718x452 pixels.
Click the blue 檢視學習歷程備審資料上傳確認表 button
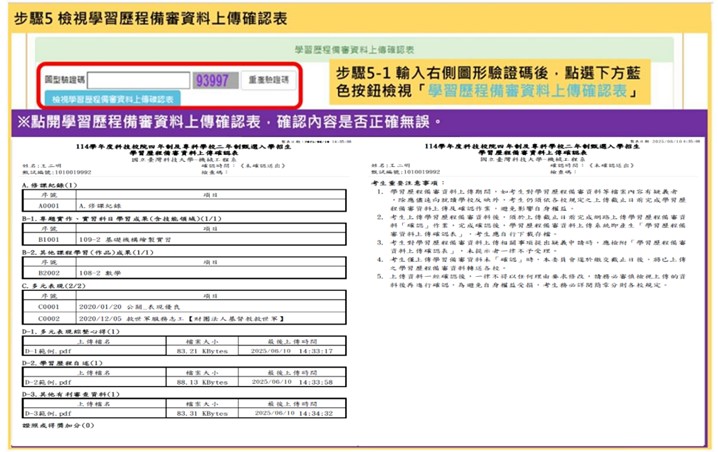tap(113, 99)
